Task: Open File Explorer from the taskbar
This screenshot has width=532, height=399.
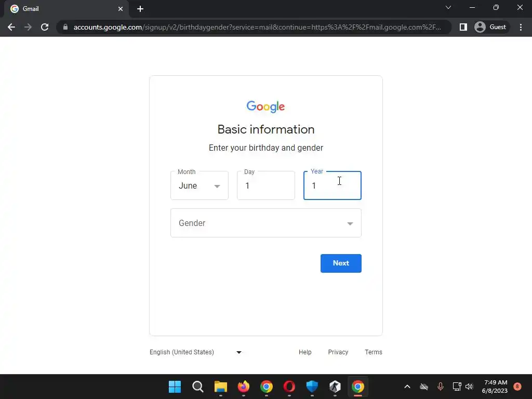Action: pos(220,387)
